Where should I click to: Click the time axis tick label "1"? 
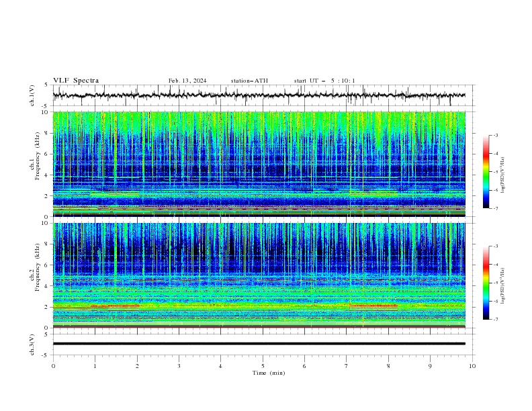[x=95, y=366]
